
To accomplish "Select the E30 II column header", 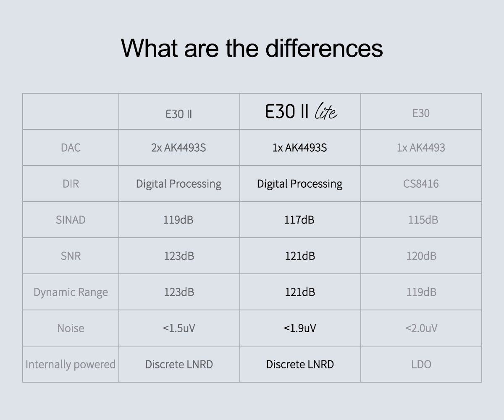I will pyautogui.click(x=179, y=113).
